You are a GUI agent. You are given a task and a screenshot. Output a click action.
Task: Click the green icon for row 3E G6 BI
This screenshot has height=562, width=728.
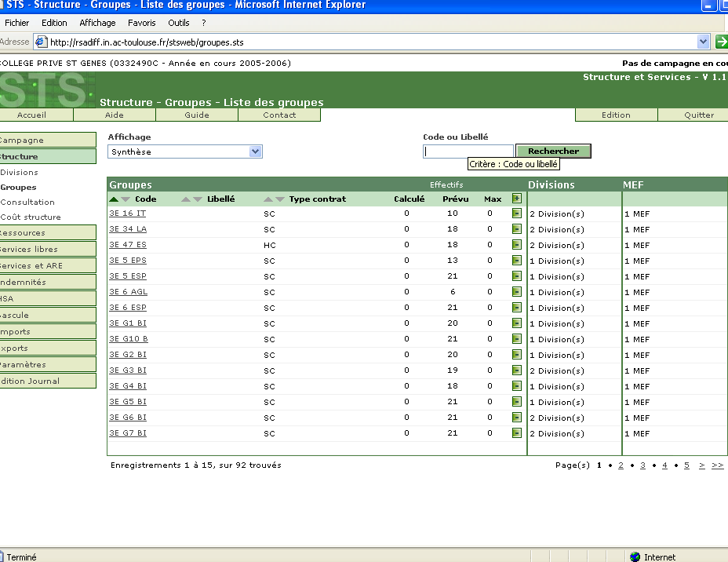click(516, 417)
